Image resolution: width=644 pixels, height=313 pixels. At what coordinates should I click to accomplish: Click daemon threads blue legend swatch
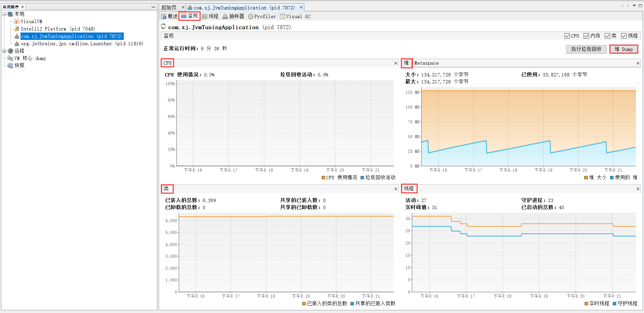pyautogui.click(x=614, y=304)
